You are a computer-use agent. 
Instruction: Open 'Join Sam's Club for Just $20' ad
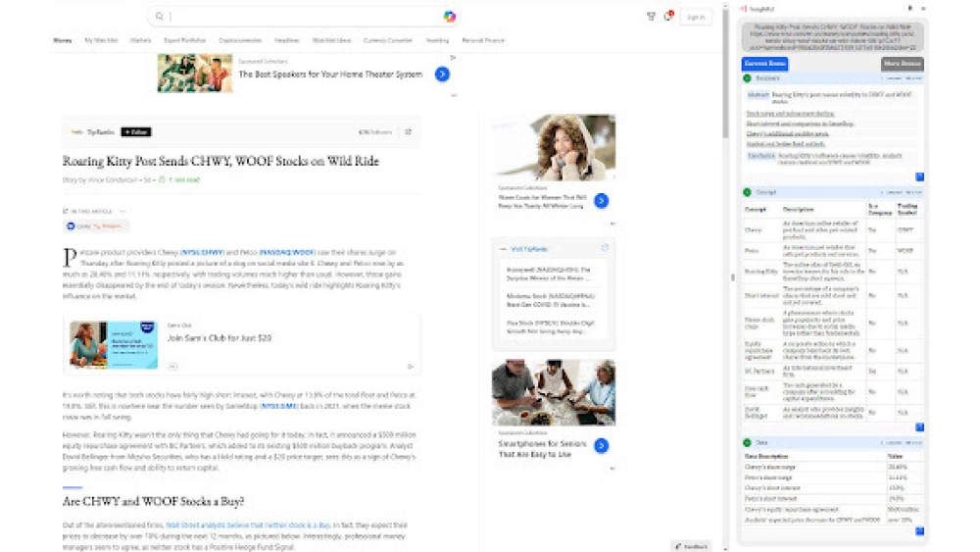[x=220, y=338]
